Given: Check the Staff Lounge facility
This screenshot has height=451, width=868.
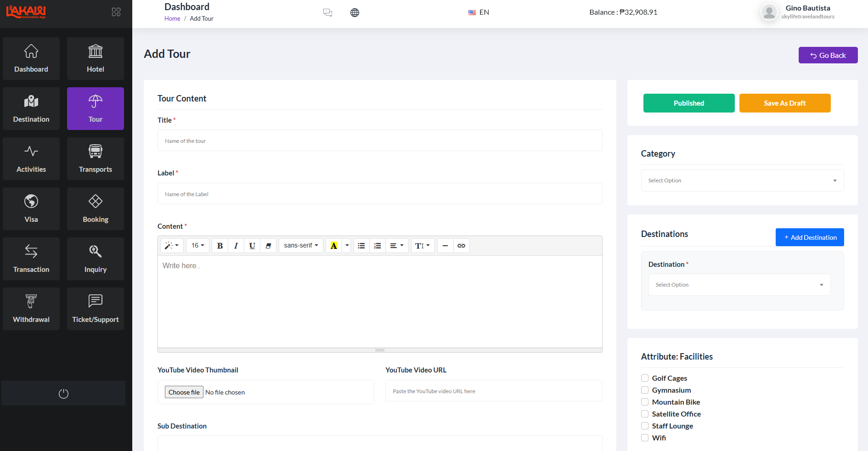Looking at the screenshot, I should (645, 426).
